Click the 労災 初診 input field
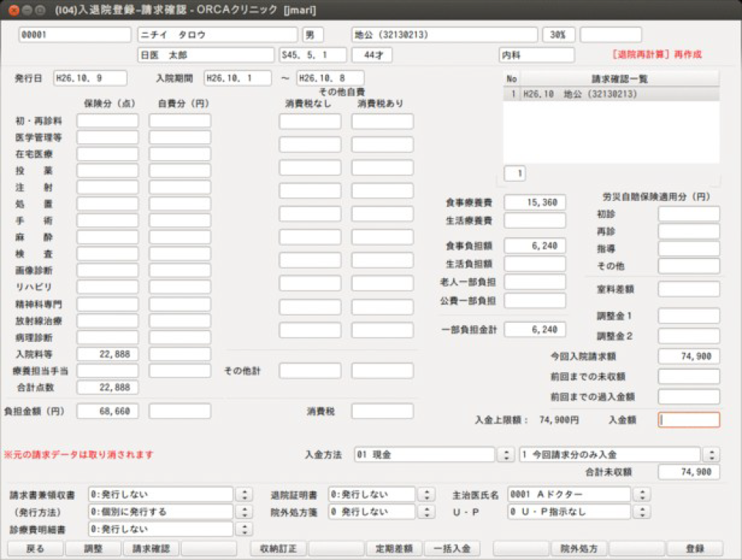 (x=689, y=214)
